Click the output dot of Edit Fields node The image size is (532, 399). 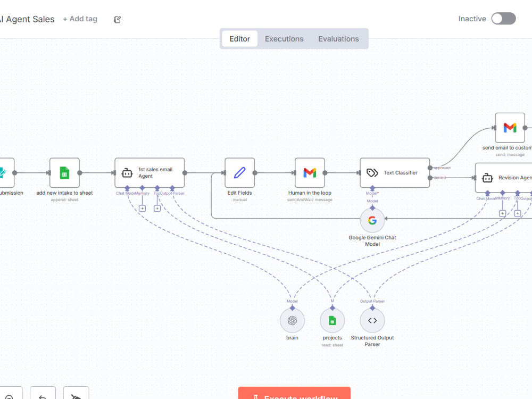pyautogui.click(x=255, y=173)
